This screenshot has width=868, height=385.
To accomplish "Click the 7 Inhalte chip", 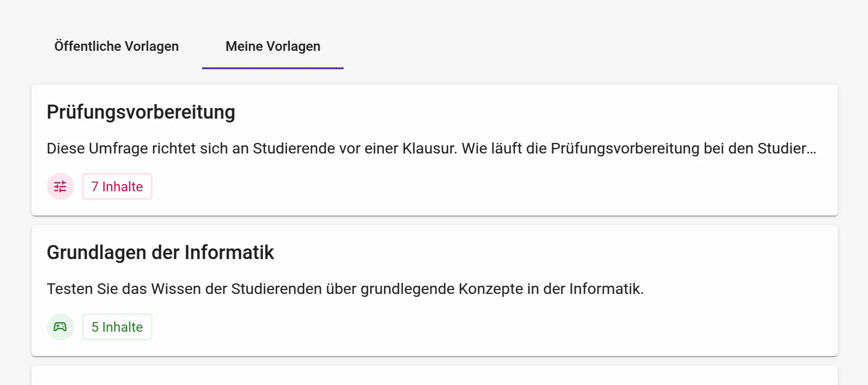I will click(117, 186).
